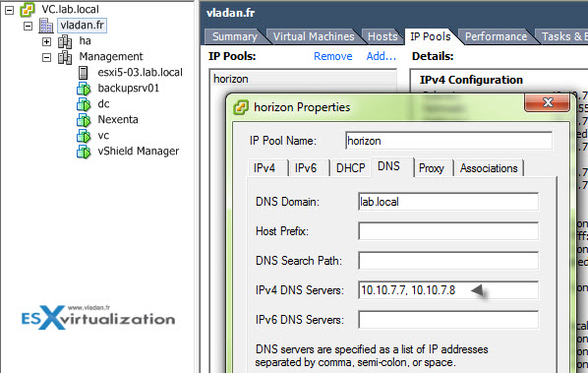Close the horizon Properties dialog

pyautogui.click(x=548, y=102)
